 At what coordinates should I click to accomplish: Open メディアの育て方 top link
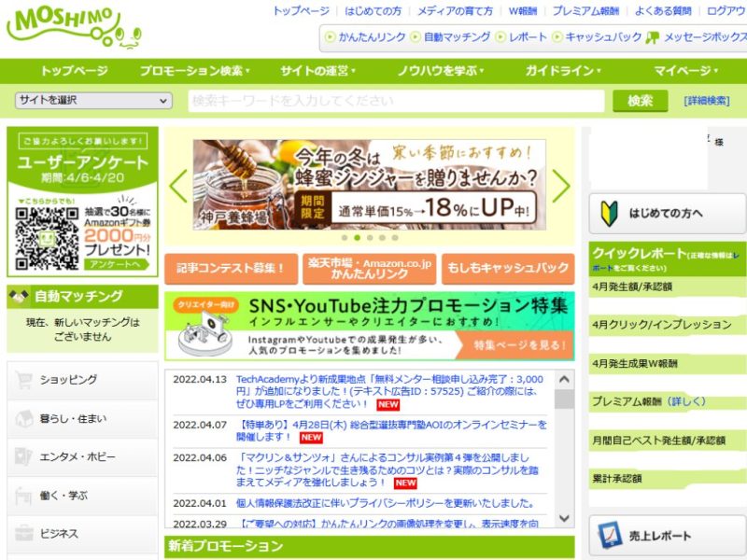click(x=455, y=11)
